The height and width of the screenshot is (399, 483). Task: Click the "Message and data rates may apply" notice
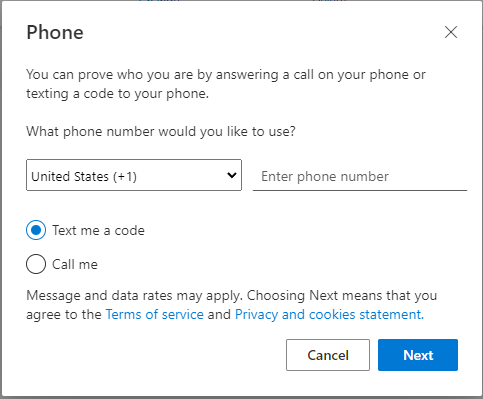[135, 296]
